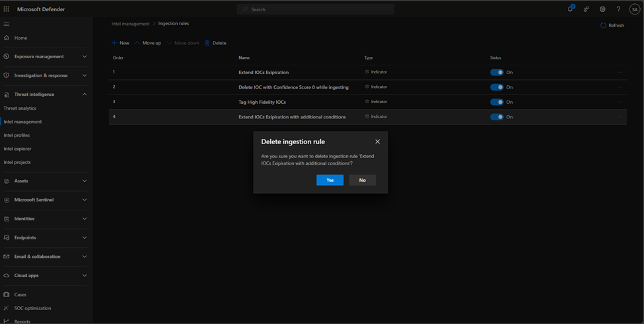Screen dimensions: 644x324
Task: Open the SA account avatar
Action: pyautogui.click(x=635, y=9)
